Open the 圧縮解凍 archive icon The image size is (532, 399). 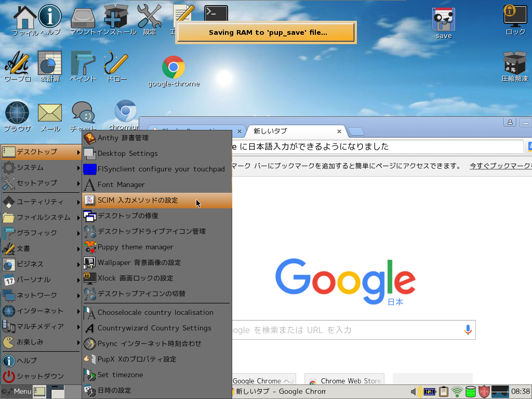(x=515, y=66)
